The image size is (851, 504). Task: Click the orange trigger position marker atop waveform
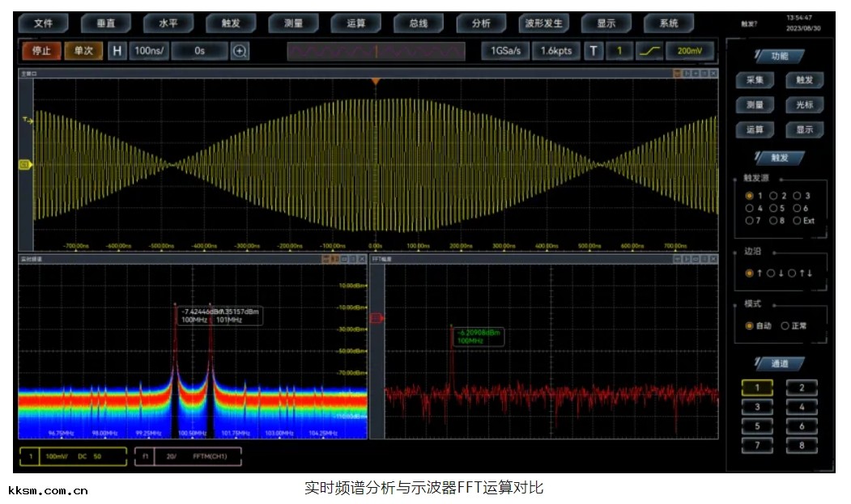(375, 83)
